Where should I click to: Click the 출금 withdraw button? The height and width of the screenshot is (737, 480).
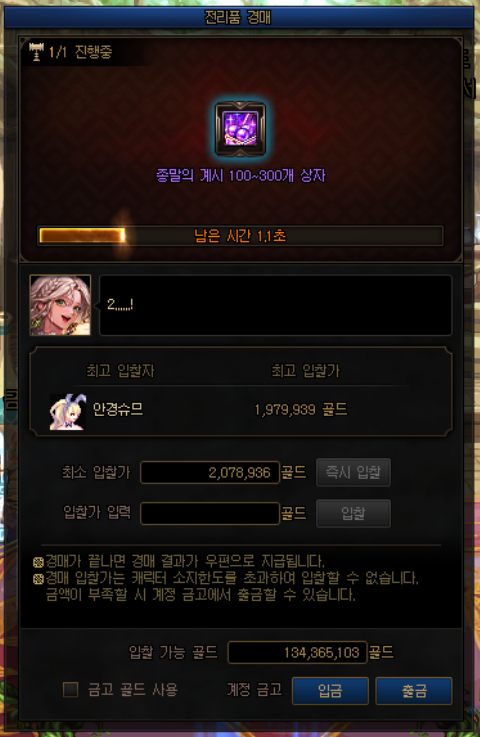[x=414, y=690]
